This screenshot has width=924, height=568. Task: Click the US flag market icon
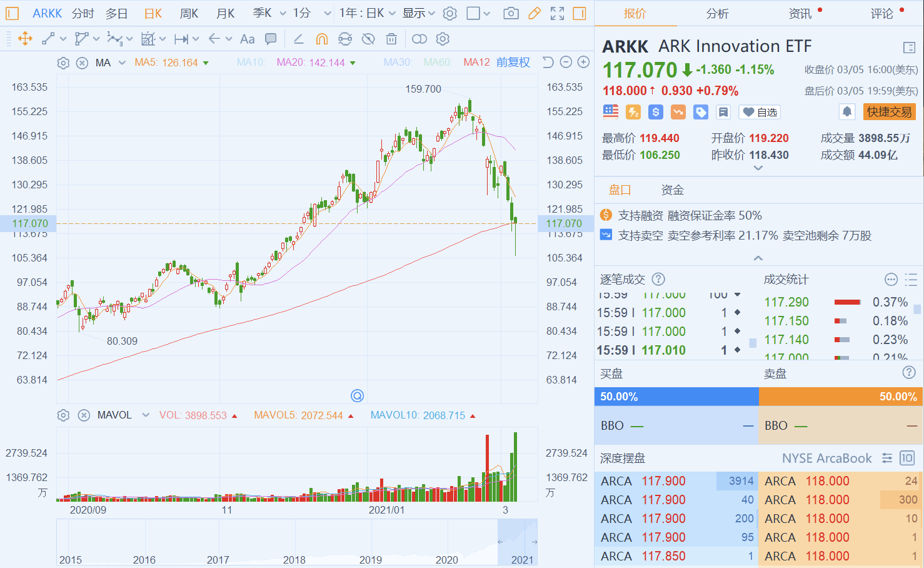click(x=611, y=112)
